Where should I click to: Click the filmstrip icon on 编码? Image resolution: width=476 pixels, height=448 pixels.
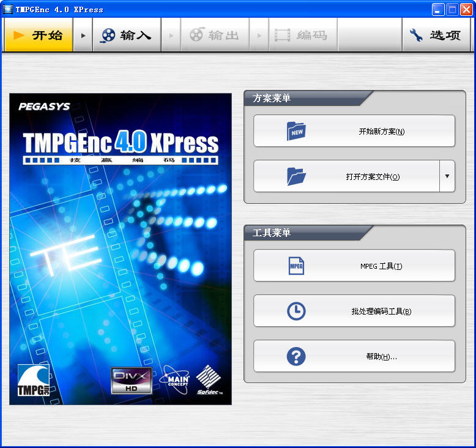pos(283,35)
